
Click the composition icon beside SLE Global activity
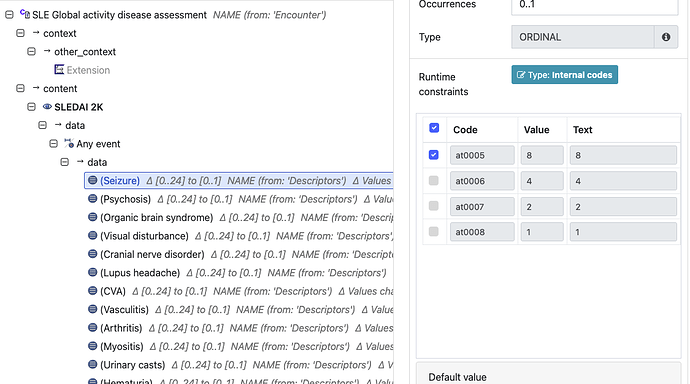tap(25, 14)
